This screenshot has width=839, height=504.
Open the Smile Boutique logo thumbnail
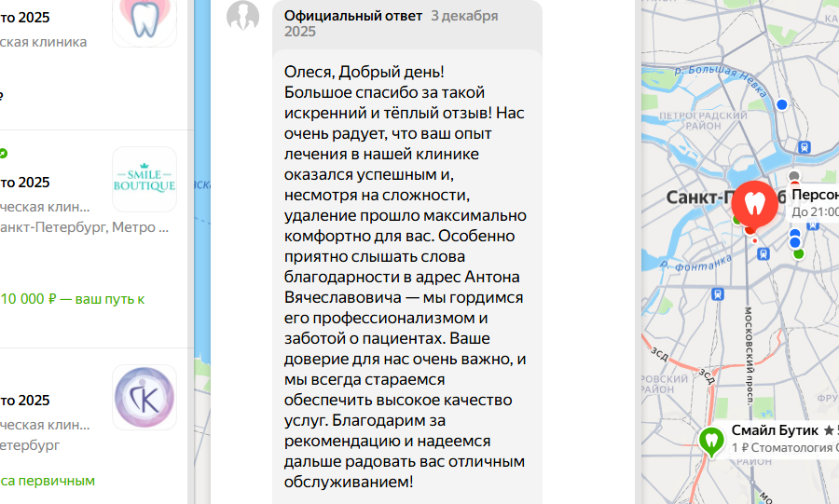click(144, 179)
